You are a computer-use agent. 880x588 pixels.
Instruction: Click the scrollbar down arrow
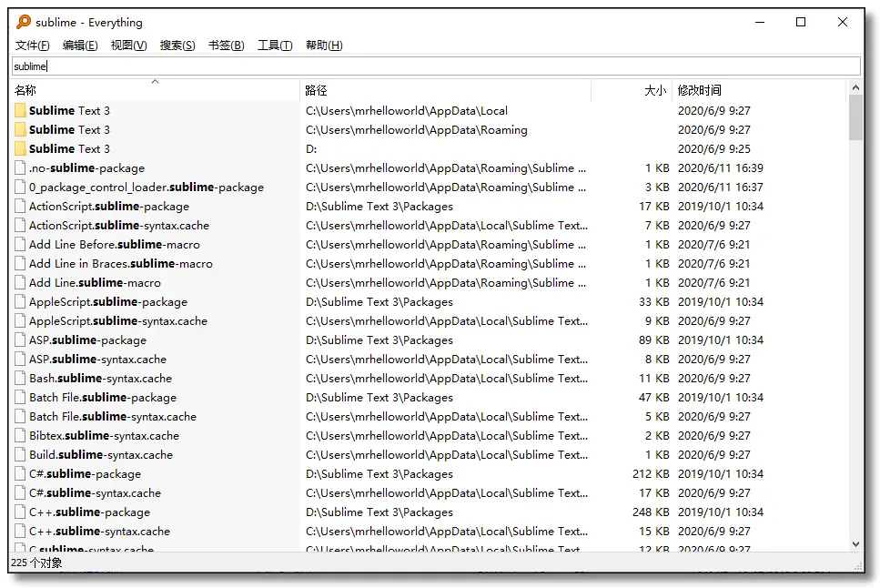pyautogui.click(x=855, y=543)
